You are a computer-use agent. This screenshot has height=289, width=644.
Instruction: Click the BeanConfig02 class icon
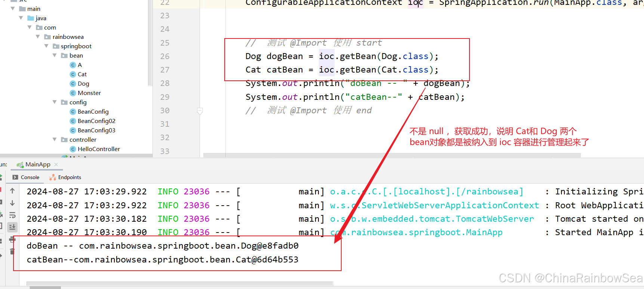click(73, 121)
